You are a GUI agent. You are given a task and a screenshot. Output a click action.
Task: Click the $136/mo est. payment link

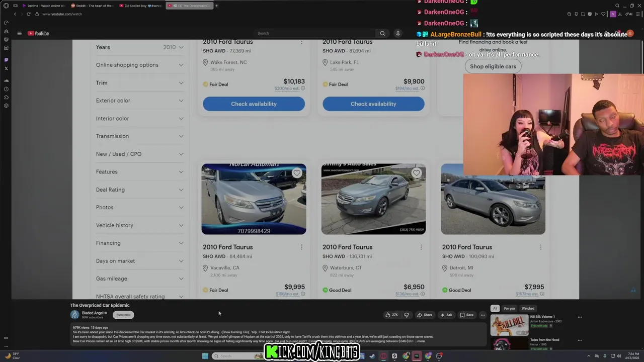point(407,294)
